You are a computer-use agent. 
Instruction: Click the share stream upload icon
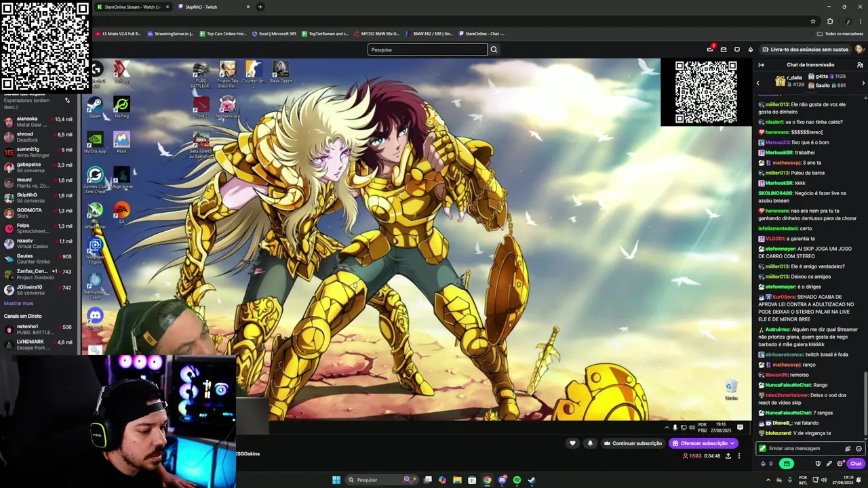pos(728,456)
